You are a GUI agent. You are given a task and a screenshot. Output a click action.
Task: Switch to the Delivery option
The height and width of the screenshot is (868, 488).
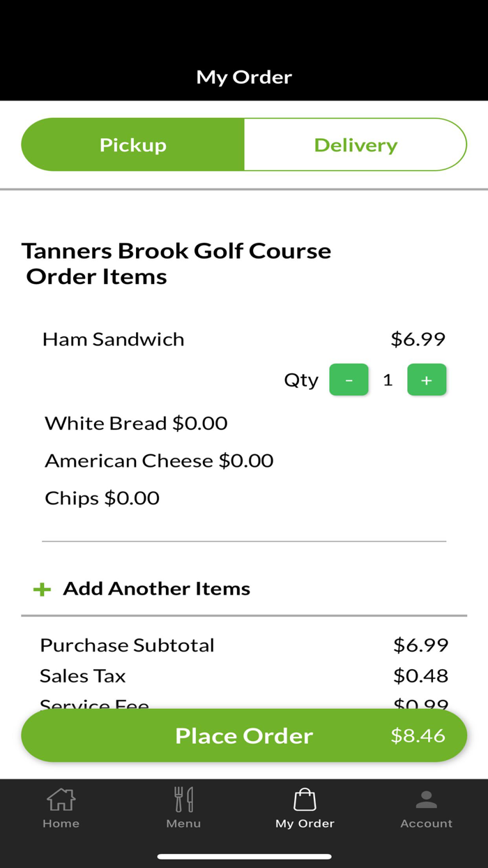(356, 144)
